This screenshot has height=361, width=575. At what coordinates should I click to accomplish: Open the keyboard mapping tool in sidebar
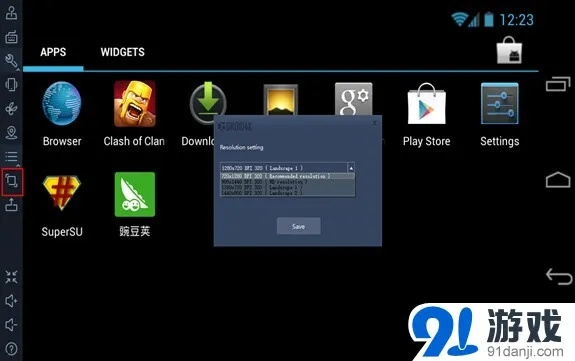11,37
